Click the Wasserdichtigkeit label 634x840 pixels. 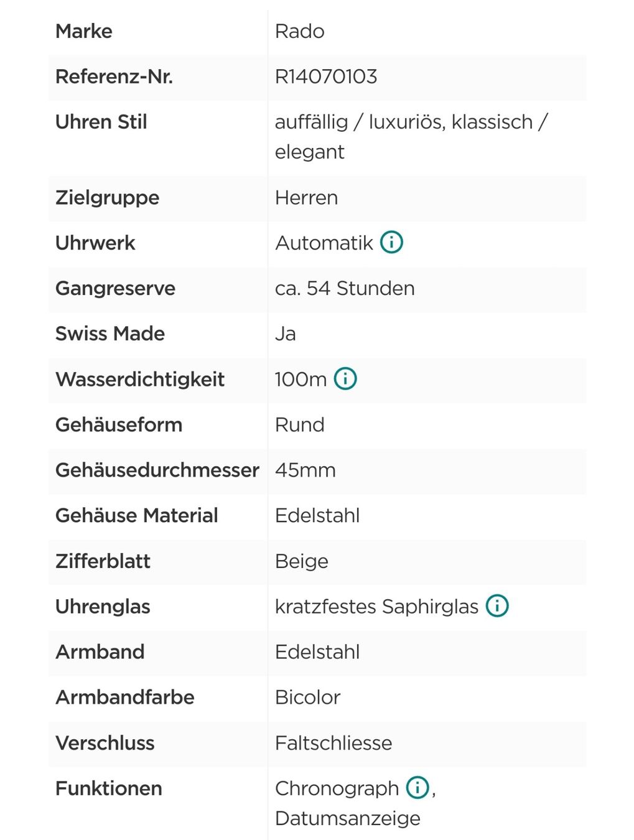(x=140, y=379)
